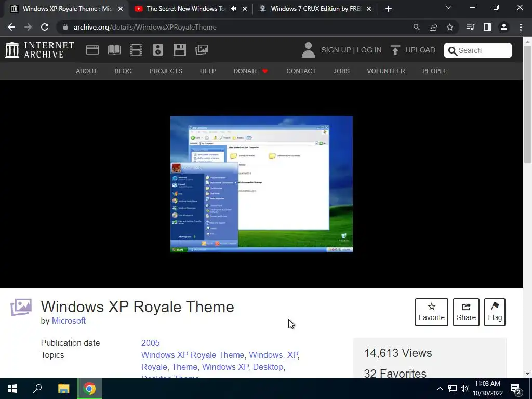Open File Explorer from the taskbar

[63, 389]
